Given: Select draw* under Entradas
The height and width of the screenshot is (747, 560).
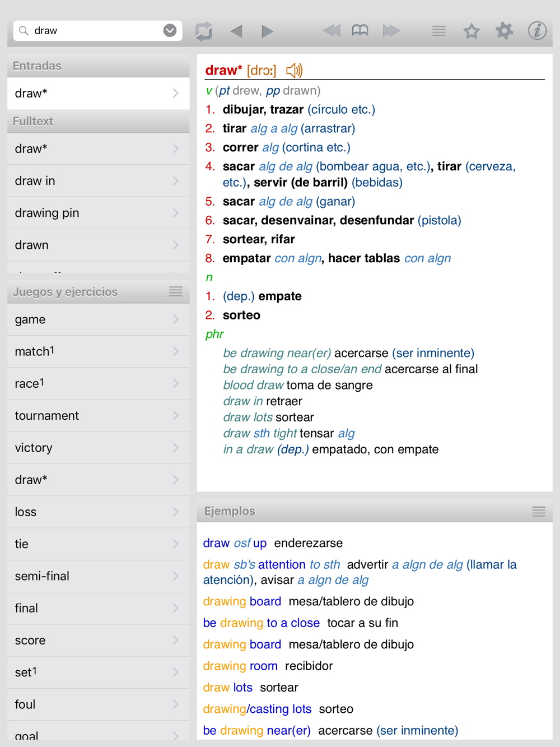Looking at the screenshot, I should tap(99, 93).
